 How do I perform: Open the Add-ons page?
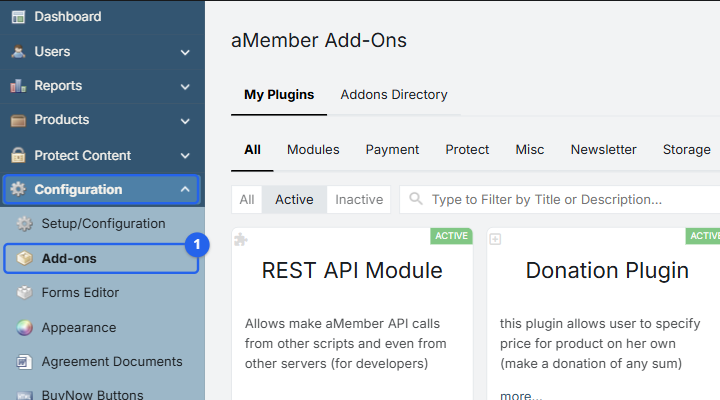click(101, 259)
